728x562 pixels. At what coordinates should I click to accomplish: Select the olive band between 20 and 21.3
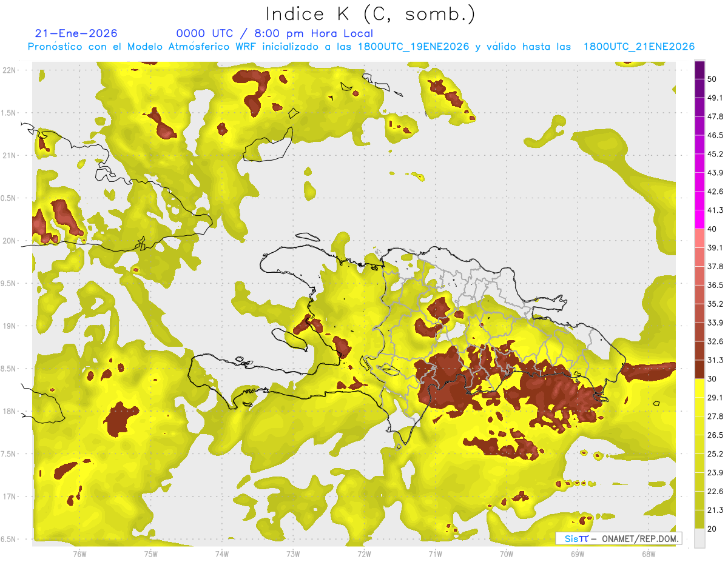pyautogui.click(x=700, y=519)
